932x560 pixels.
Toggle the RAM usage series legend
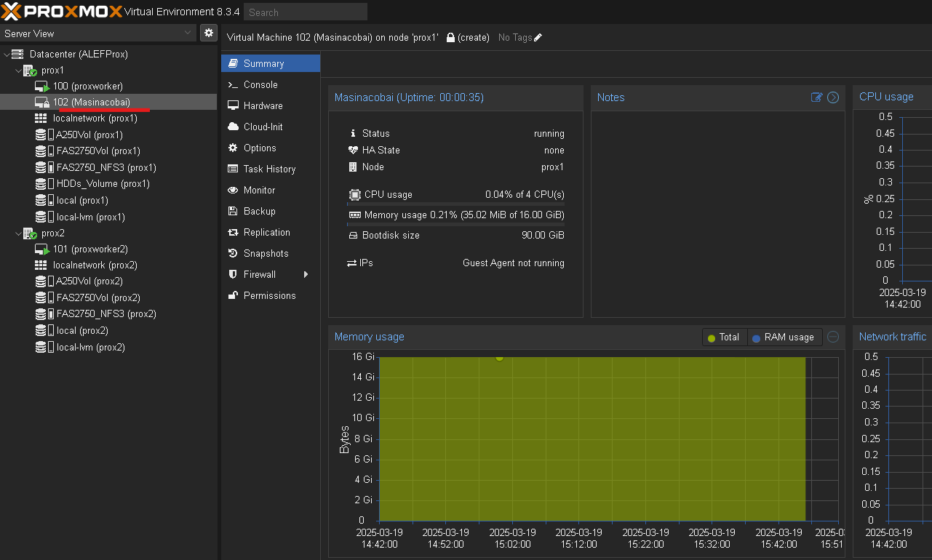click(x=785, y=337)
